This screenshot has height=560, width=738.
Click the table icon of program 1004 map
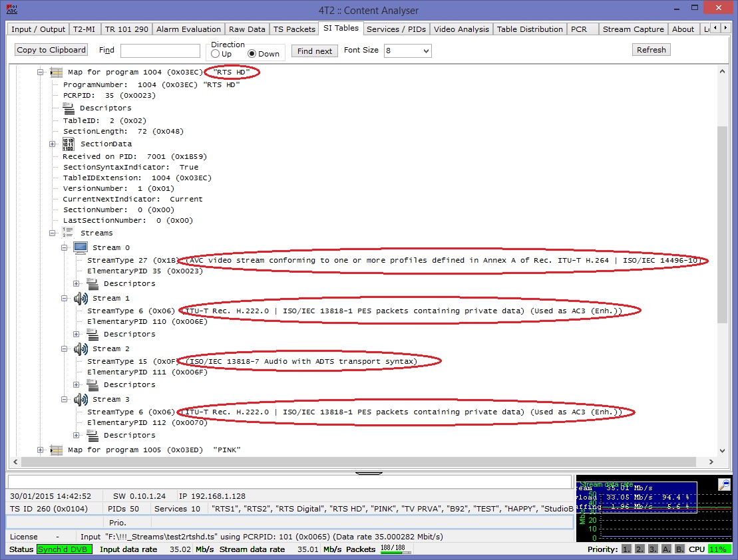coord(57,72)
